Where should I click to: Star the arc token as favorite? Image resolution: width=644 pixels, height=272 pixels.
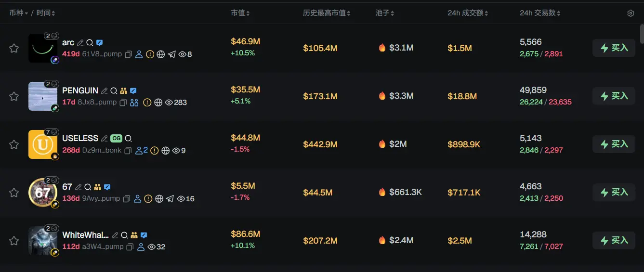(x=14, y=48)
